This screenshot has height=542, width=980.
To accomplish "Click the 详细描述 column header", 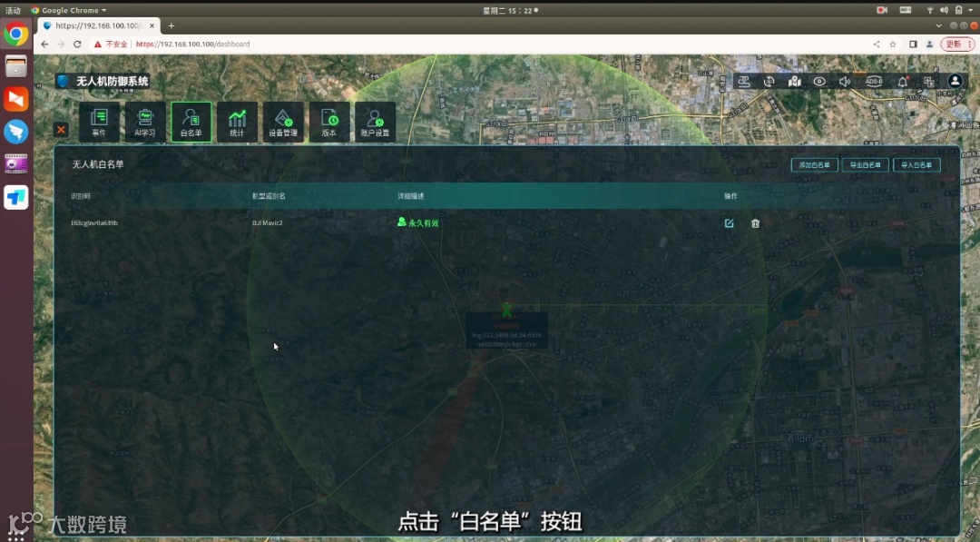I will coord(411,196).
